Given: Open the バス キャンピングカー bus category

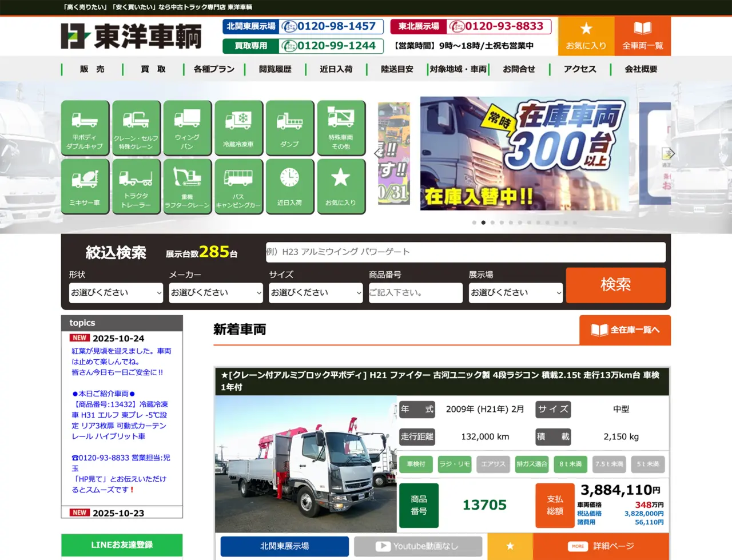Looking at the screenshot, I should click(x=238, y=186).
